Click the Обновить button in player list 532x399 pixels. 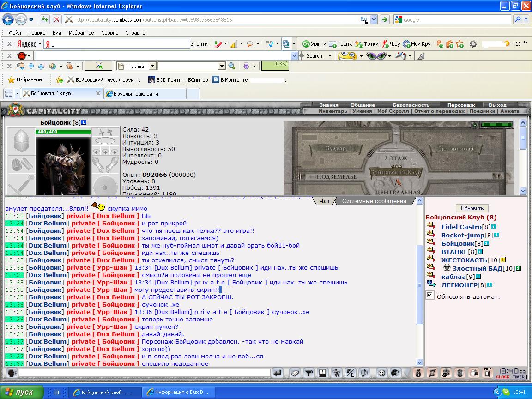(472, 208)
